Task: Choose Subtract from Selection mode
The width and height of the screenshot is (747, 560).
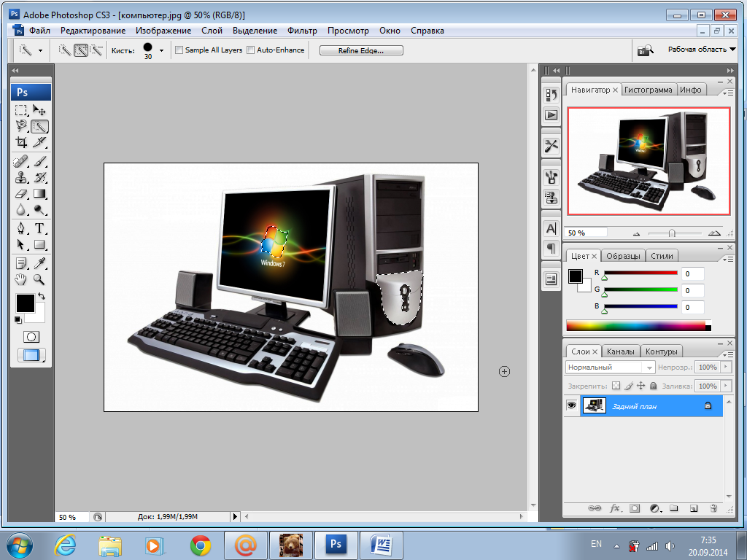Action: 97,50
